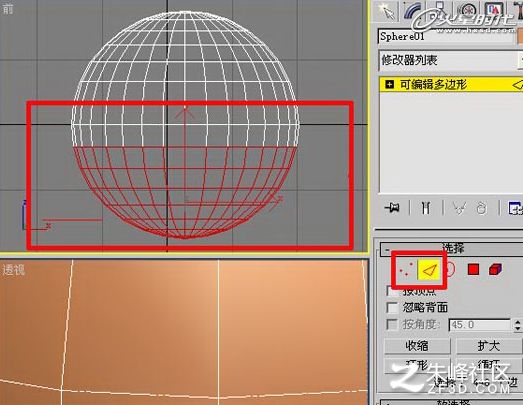Toggle the Show End Result icon
This screenshot has width=523, height=405.
426,208
